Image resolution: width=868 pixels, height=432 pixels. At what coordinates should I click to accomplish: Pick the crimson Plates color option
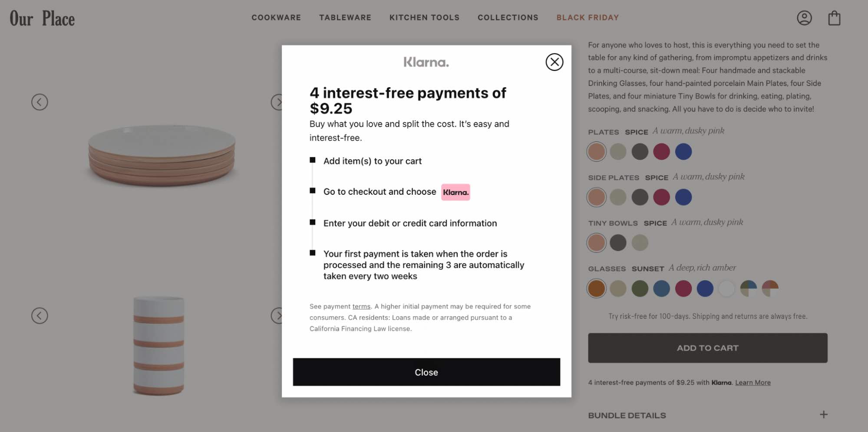coord(661,151)
